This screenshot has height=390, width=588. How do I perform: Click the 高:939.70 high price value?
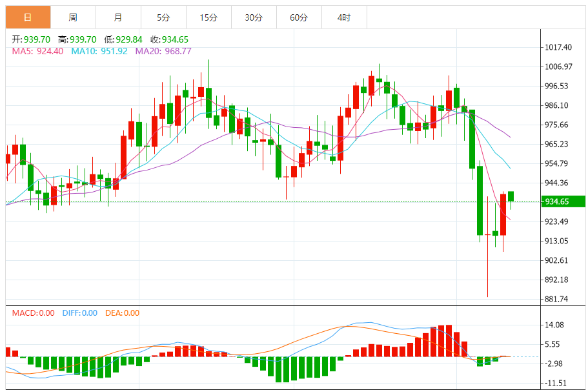[77, 39]
